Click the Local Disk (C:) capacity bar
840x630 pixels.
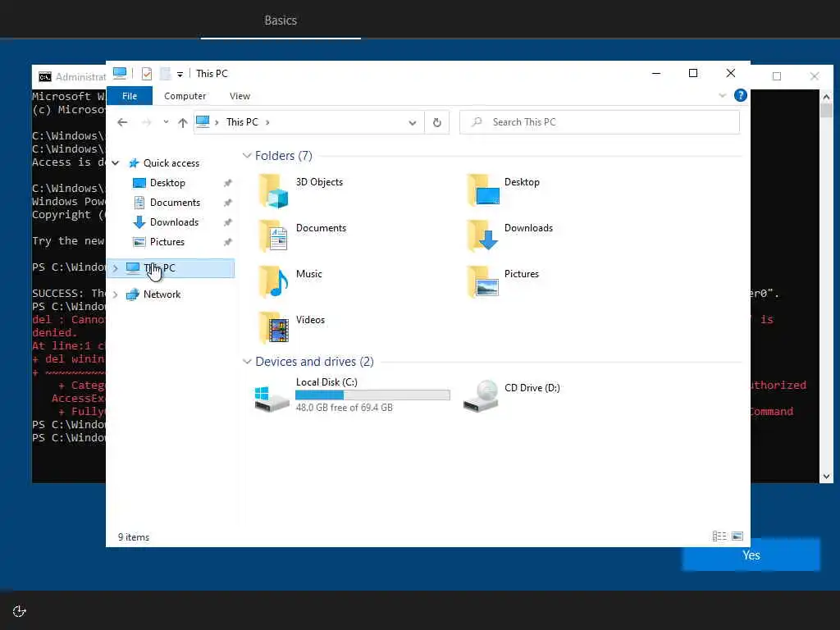[373, 395]
